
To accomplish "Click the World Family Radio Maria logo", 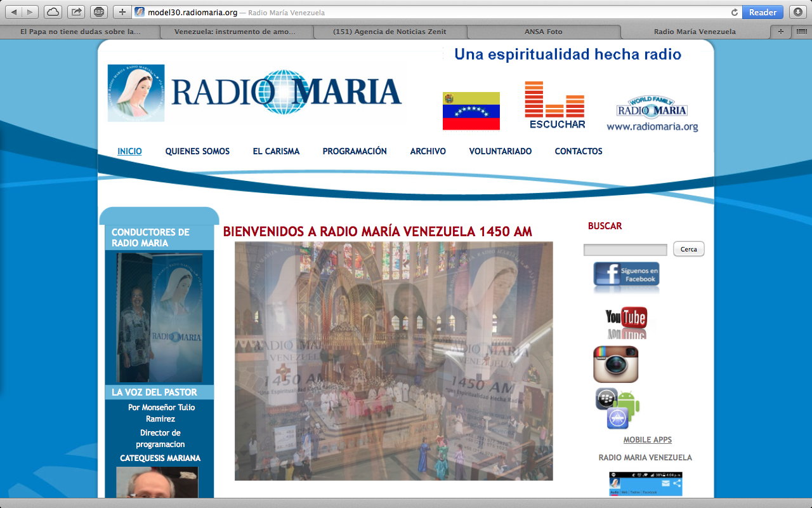I will coord(652,114).
